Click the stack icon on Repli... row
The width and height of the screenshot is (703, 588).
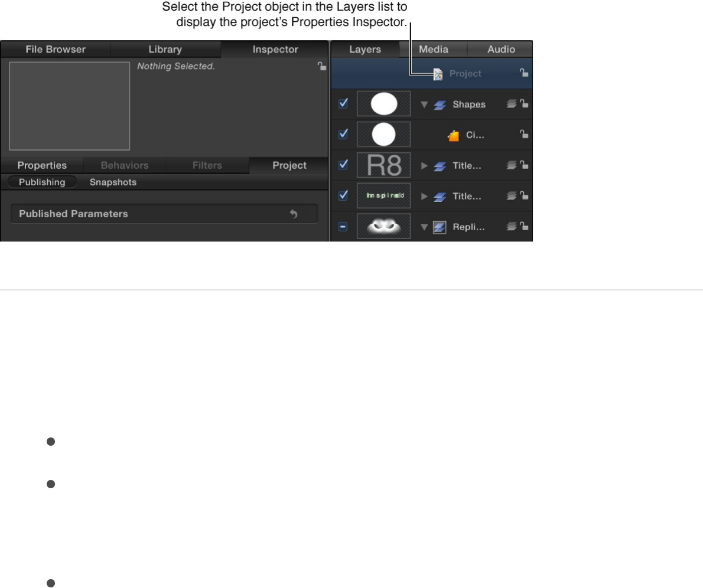(x=512, y=227)
